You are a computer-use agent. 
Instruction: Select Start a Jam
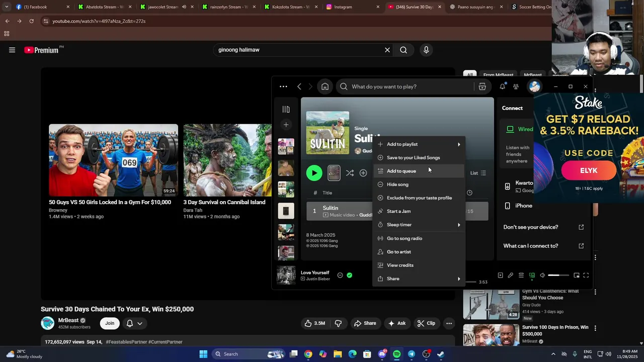pyautogui.click(x=419, y=211)
